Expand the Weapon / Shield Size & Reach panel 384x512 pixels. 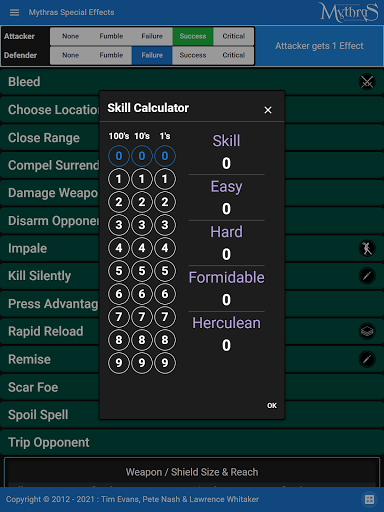click(x=192, y=472)
